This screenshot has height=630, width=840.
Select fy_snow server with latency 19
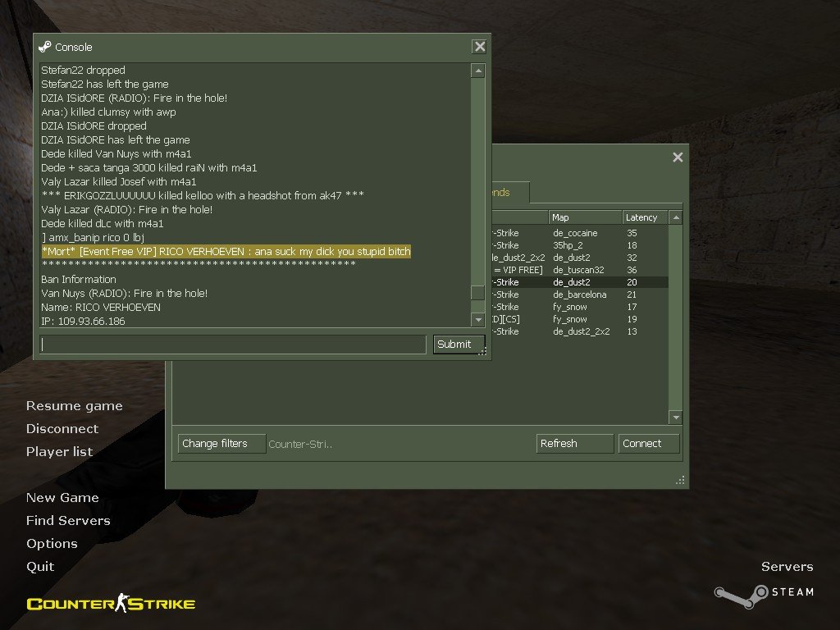(580, 319)
